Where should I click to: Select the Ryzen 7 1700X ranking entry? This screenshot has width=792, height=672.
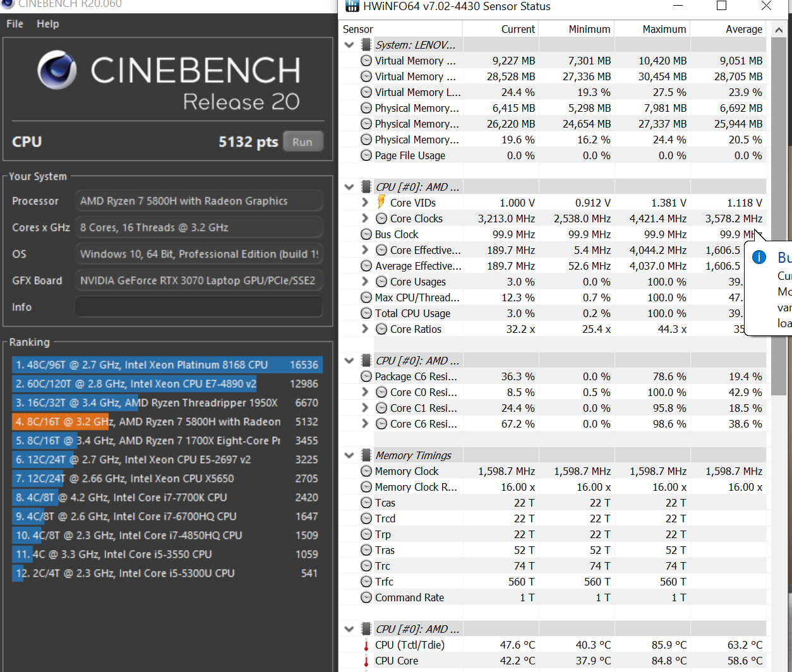pos(167,440)
